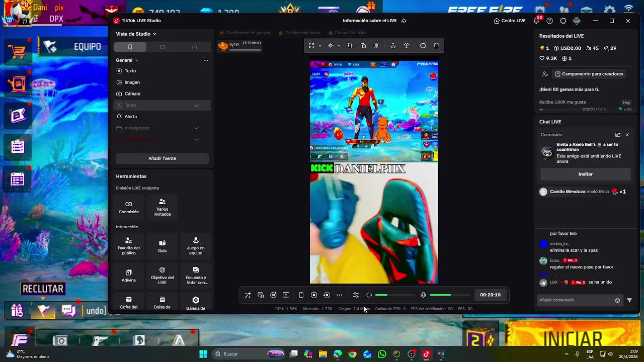Select landscape layout view toggle
This screenshot has height=362, width=644.
162,47
